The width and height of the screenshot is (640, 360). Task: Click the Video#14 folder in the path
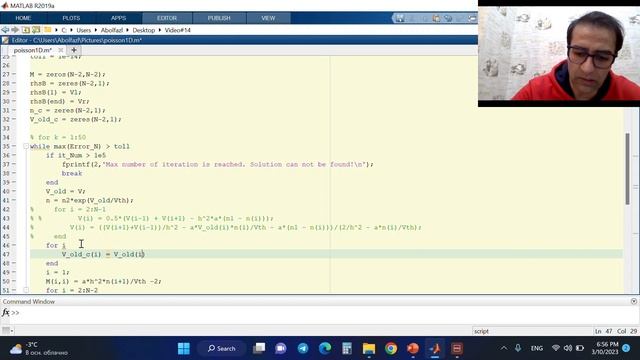[x=178, y=30]
